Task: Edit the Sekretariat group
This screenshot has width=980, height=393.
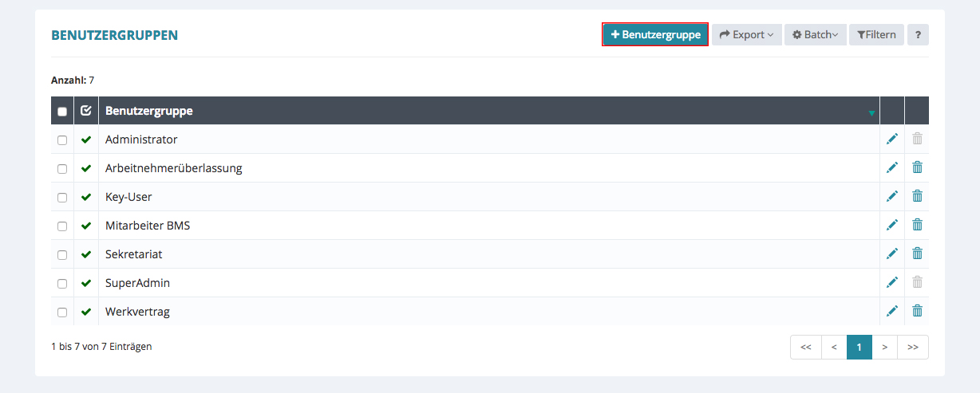Action: click(891, 253)
